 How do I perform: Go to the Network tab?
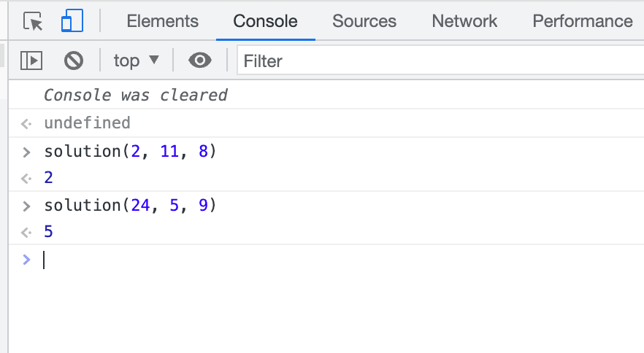point(464,21)
